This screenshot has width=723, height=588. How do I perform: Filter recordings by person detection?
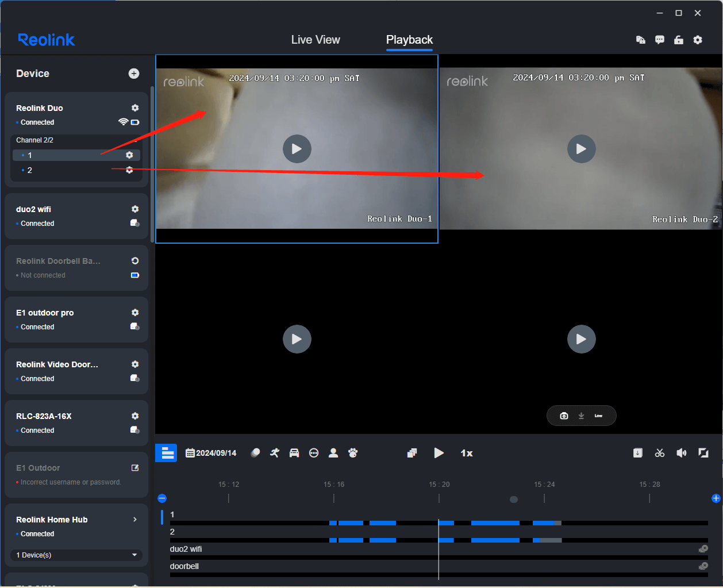coord(333,453)
